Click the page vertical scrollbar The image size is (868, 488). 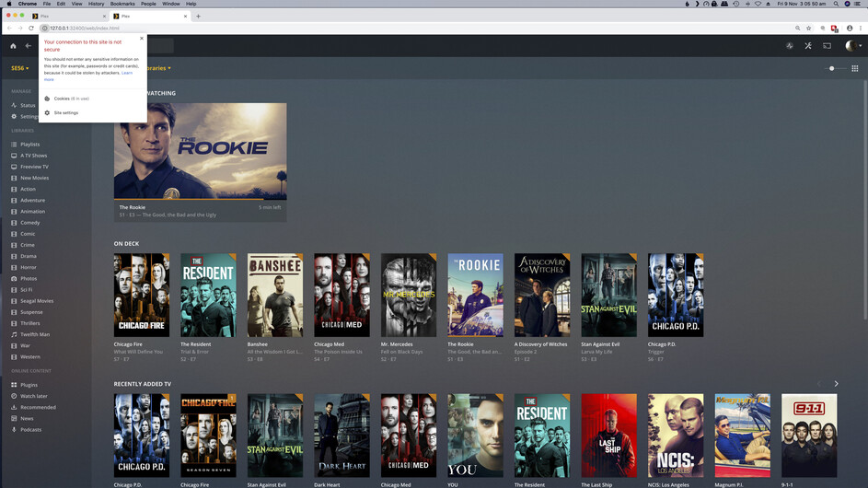[865, 200]
